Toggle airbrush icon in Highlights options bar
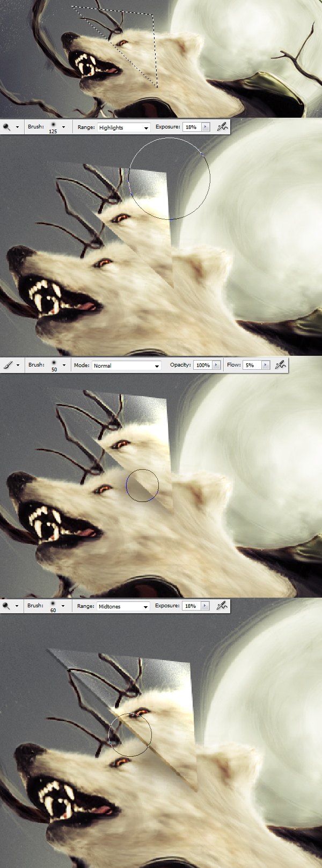This screenshot has width=322, height=868. point(222,127)
